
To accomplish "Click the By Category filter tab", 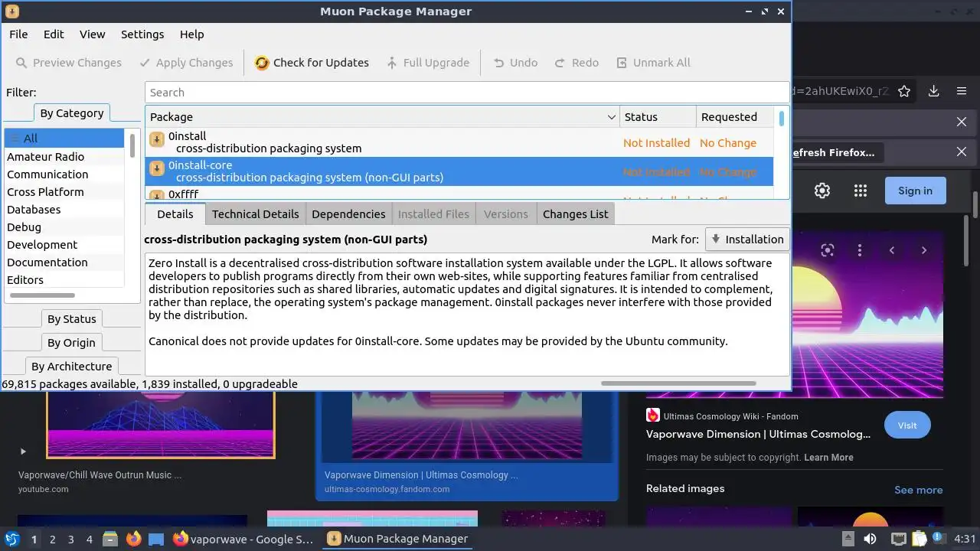I will (72, 113).
